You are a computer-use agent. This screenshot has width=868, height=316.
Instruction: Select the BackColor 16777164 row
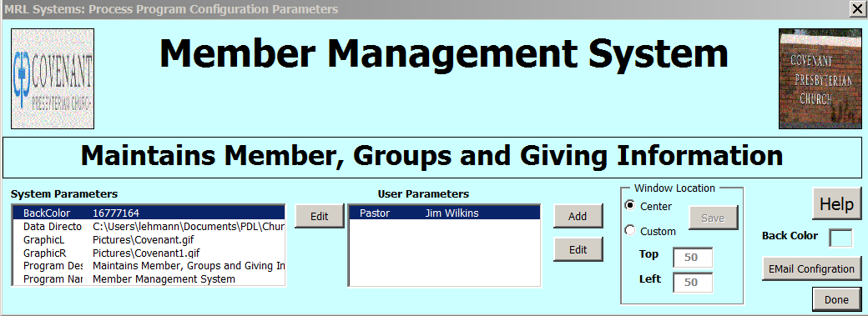149,213
